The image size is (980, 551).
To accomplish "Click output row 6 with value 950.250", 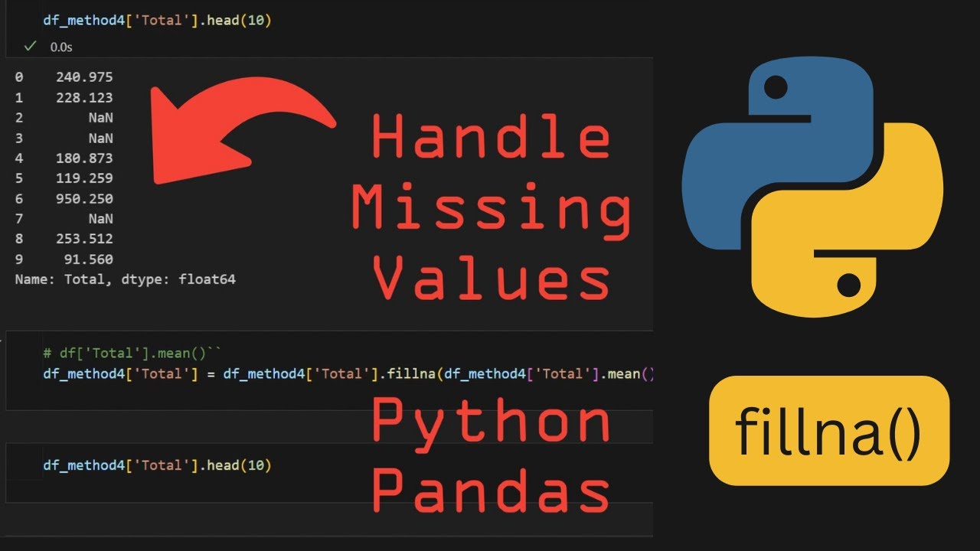I will point(64,199).
